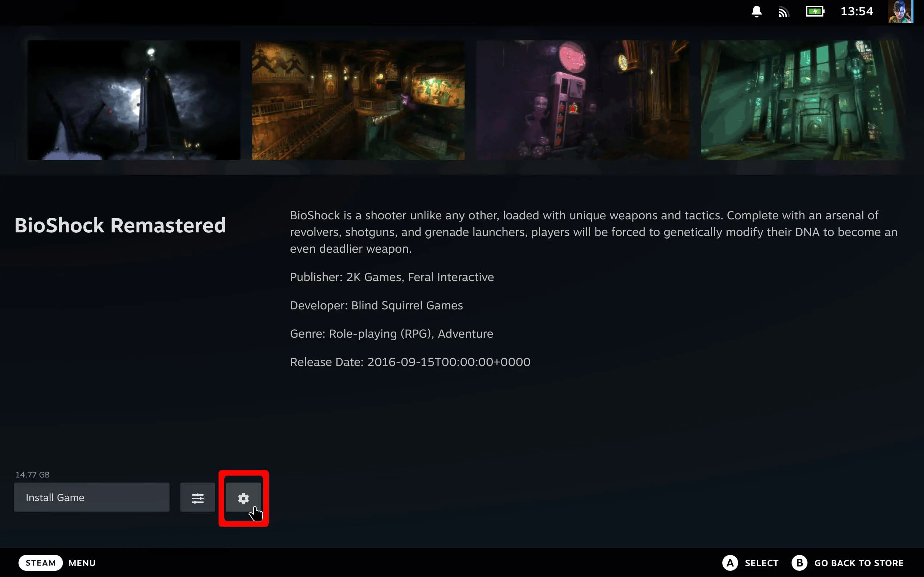The image size is (924, 577).
Task: Click the B button glyph
Action: coord(799,563)
